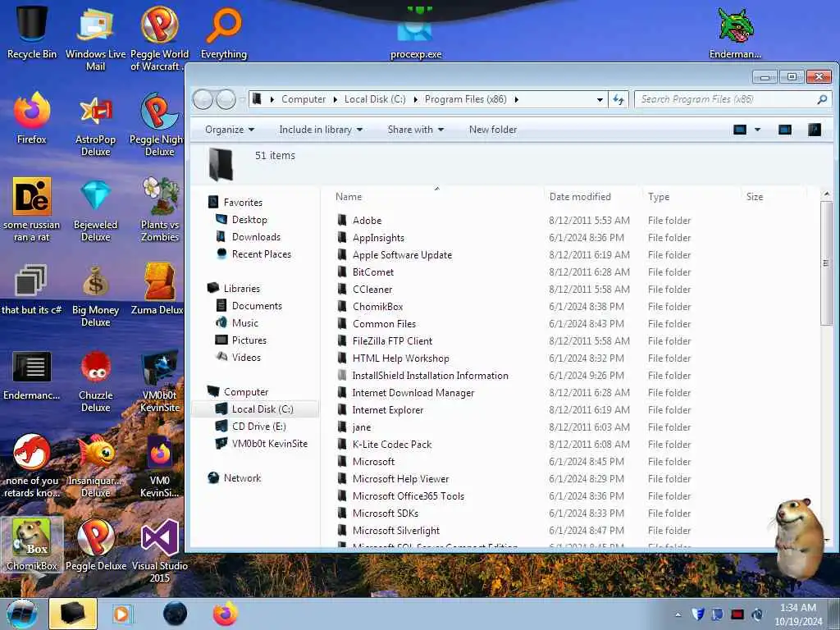The width and height of the screenshot is (840, 630).
Task: Show the preview pane icon in the toolbar
Action: tap(785, 130)
